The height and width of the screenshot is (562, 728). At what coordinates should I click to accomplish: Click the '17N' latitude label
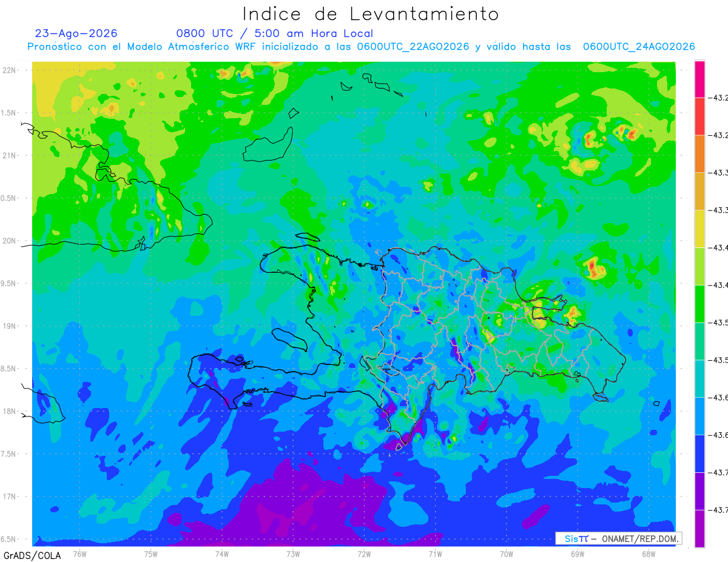click(10, 497)
